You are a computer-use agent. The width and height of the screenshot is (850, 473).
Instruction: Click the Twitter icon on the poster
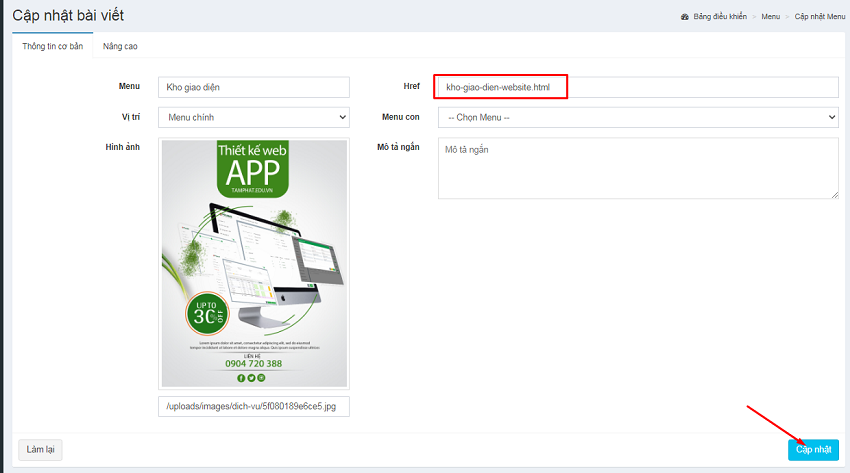(x=252, y=377)
